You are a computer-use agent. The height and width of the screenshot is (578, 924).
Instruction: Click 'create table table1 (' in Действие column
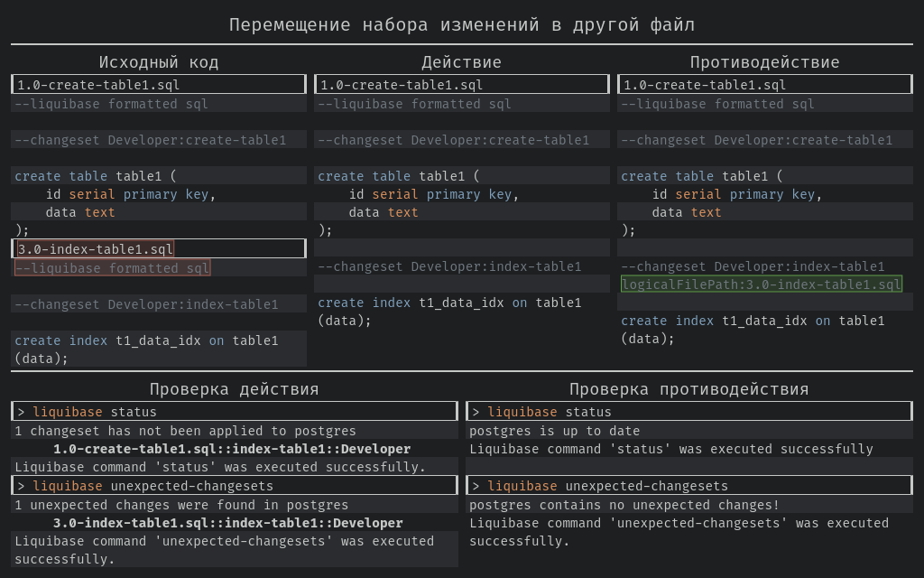399,176
